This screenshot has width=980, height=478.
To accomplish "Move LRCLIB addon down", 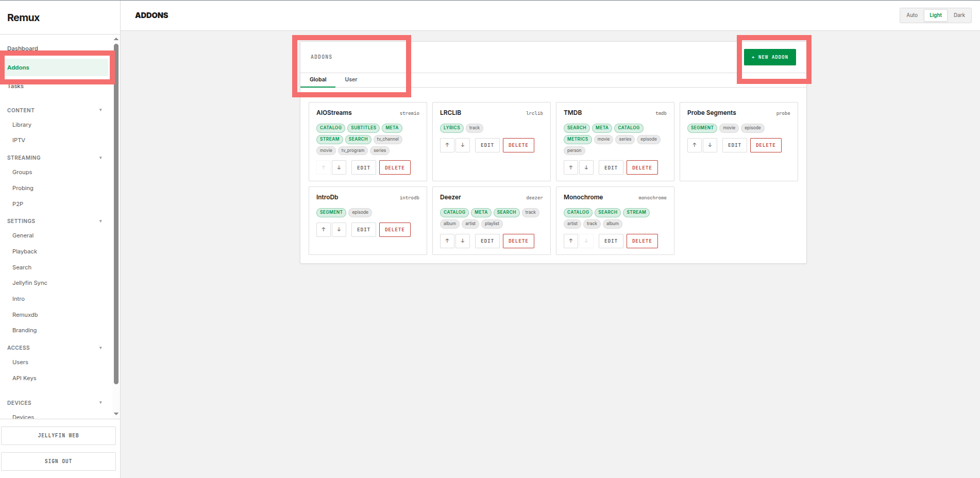I will point(463,145).
